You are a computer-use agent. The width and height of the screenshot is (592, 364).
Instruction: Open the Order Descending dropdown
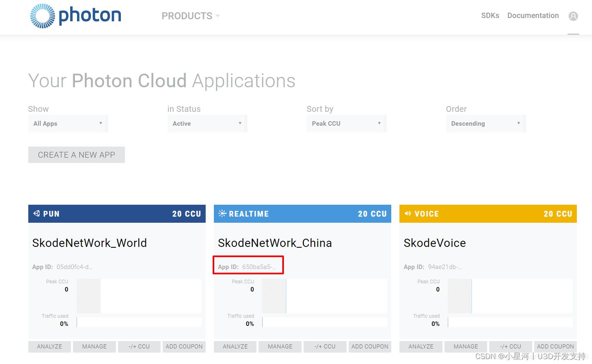pyautogui.click(x=486, y=123)
